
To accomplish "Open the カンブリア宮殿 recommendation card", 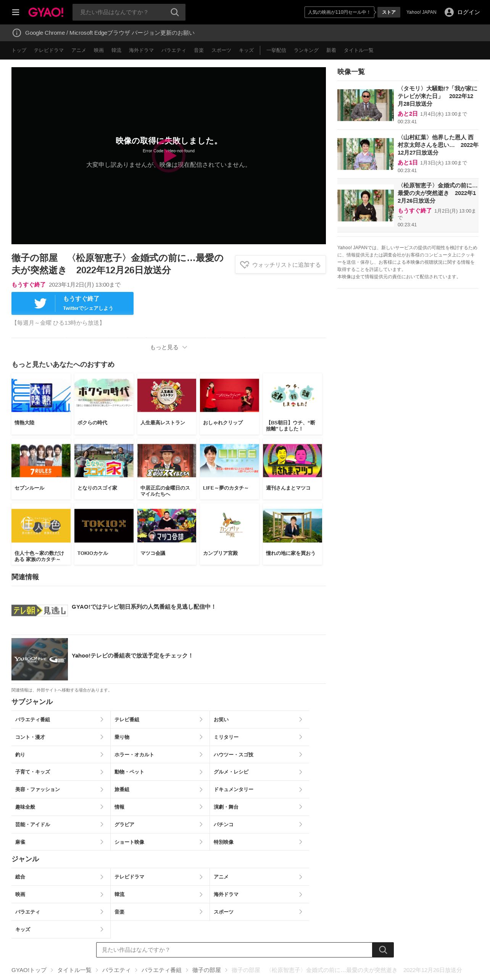I will click(229, 534).
